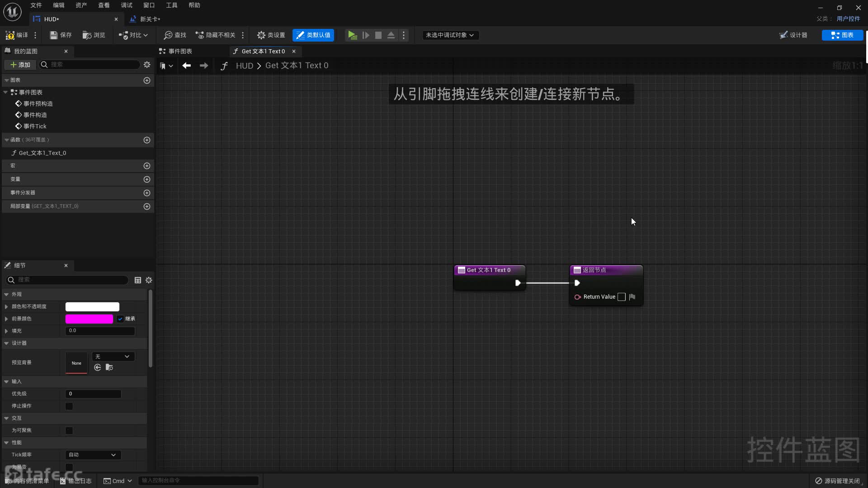Toggle the 为可聚焦 checkbox
Viewport: 868px width, 488px height.
coord(69,430)
